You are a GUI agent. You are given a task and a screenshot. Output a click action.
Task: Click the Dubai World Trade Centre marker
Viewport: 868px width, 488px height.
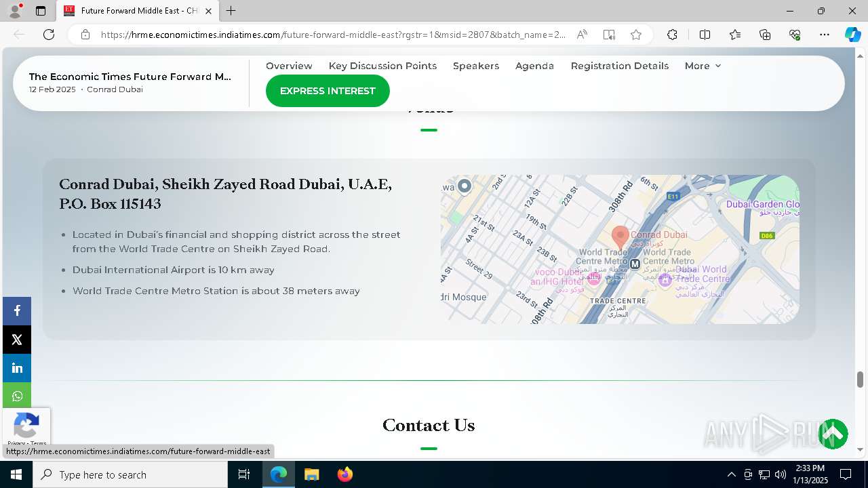coord(665,279)
